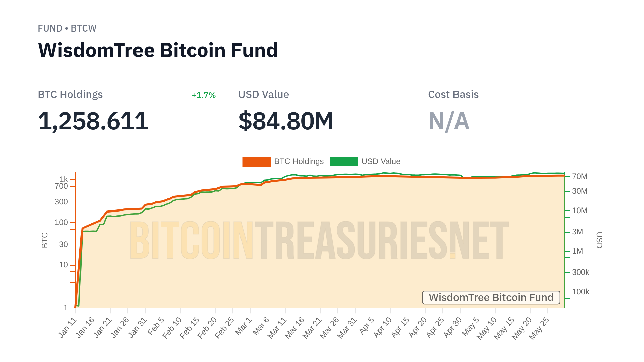This screenshot has width=644, height=362.
Task: Click the 70M tick on USD axis
Action: click(579, 176)
